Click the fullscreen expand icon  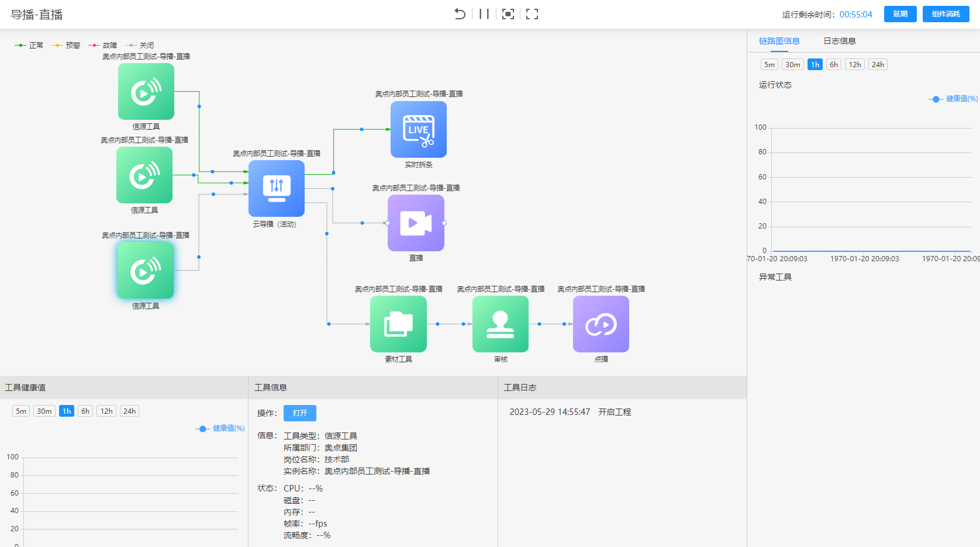pos(532,14)
